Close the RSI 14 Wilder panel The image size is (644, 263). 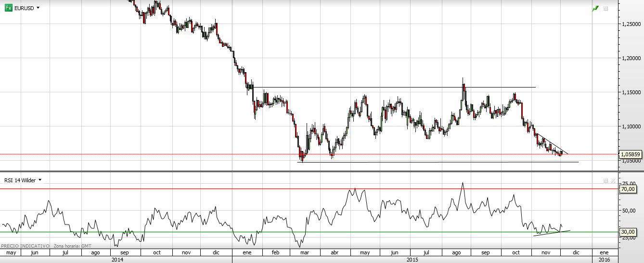coord(613,181)
